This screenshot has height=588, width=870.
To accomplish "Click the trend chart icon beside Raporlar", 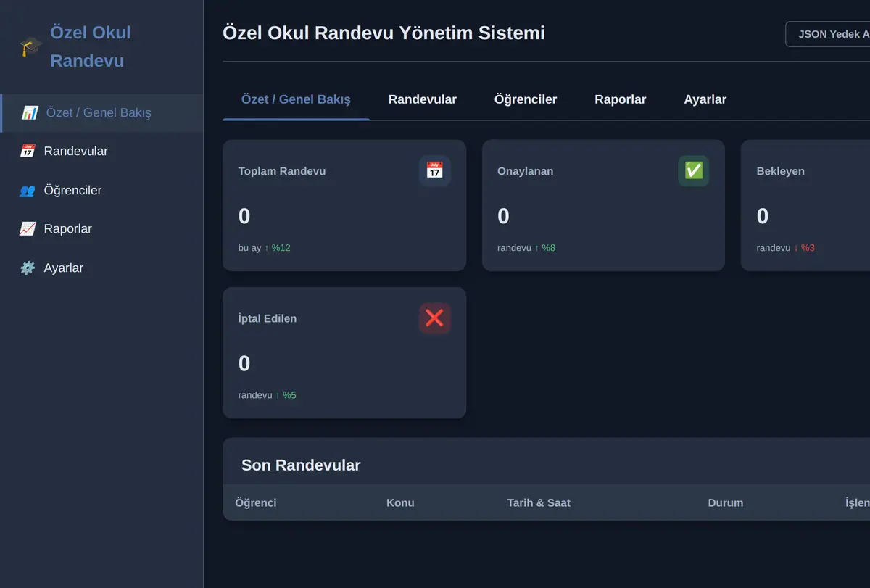I will point(28,229).
